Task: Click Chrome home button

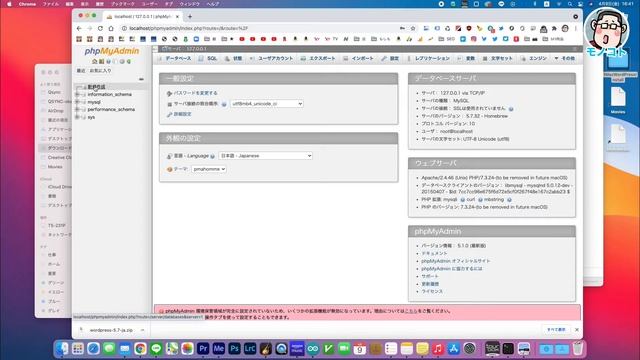Action: (111, 29)
